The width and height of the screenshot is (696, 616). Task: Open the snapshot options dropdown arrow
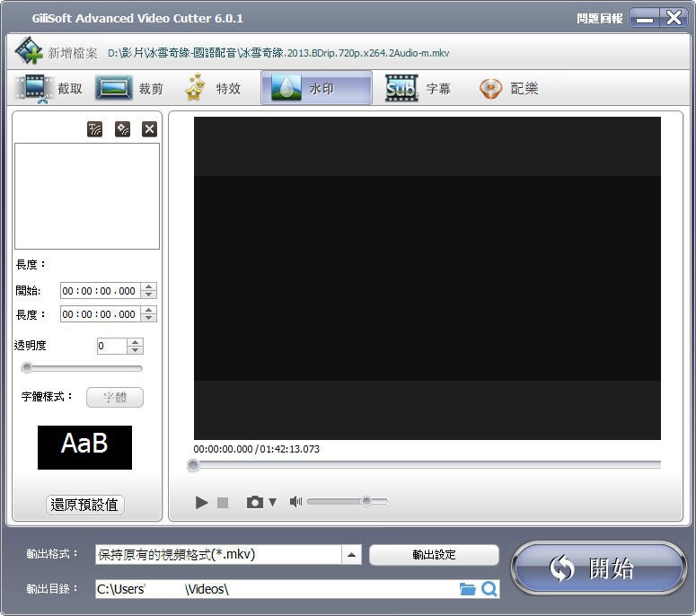click(272, 502)
